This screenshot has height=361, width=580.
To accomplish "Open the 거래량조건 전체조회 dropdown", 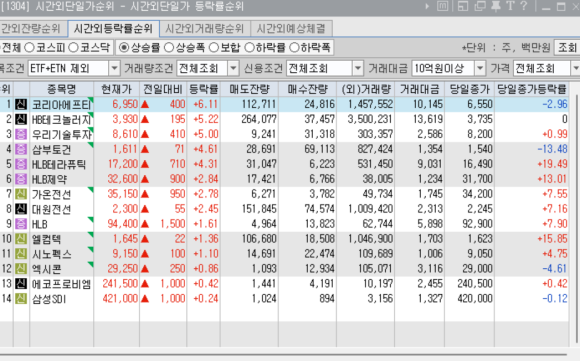I will 233,68.
